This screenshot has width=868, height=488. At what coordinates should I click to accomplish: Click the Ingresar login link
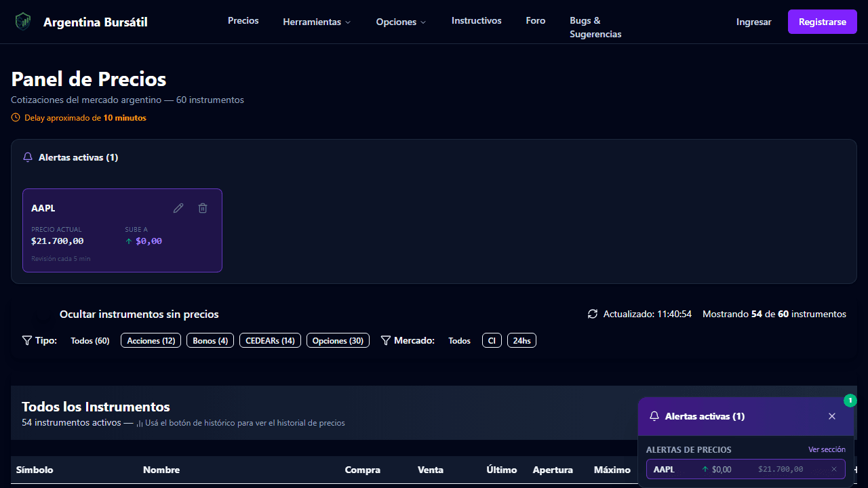coord(754,22)
